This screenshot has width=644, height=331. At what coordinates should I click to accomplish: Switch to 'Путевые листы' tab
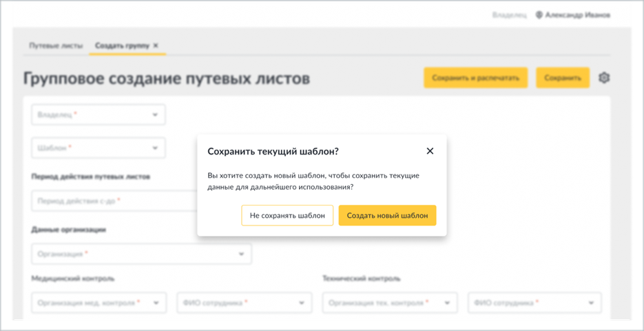pyautogui.click(x=56, y=46)
